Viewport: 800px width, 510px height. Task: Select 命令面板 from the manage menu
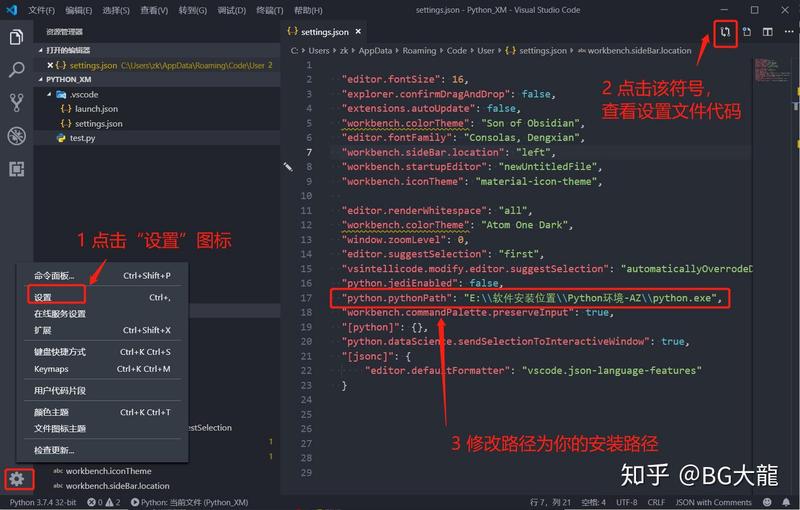[103, 276]
